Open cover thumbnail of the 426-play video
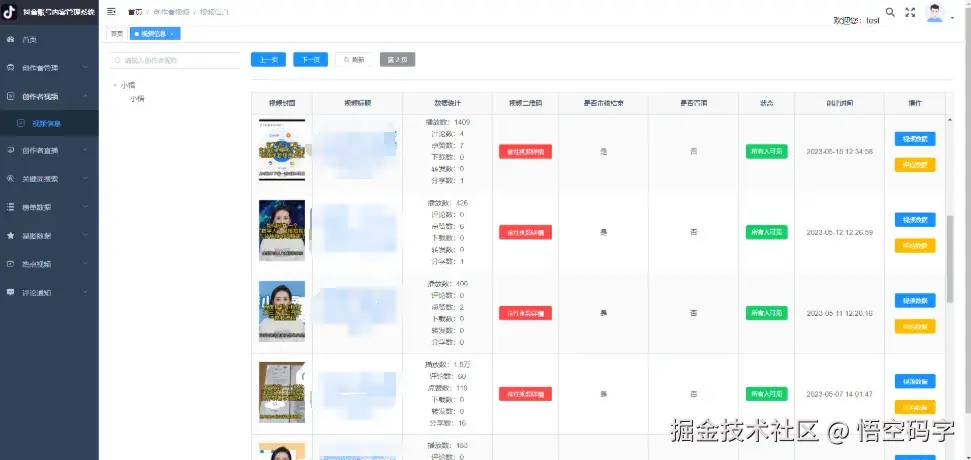Screen dimensions: 971x460 point(282,230)
